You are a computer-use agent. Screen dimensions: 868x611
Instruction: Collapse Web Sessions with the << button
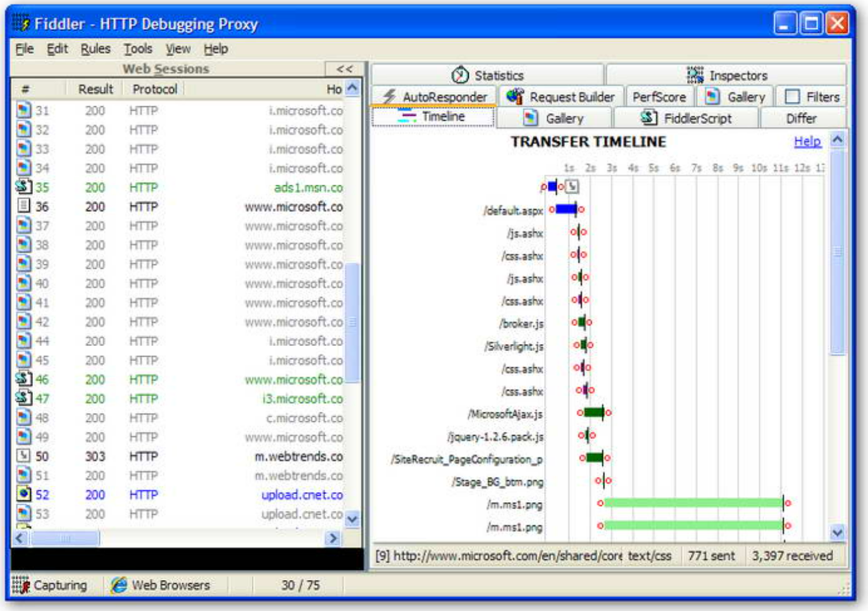click(345, 69)
